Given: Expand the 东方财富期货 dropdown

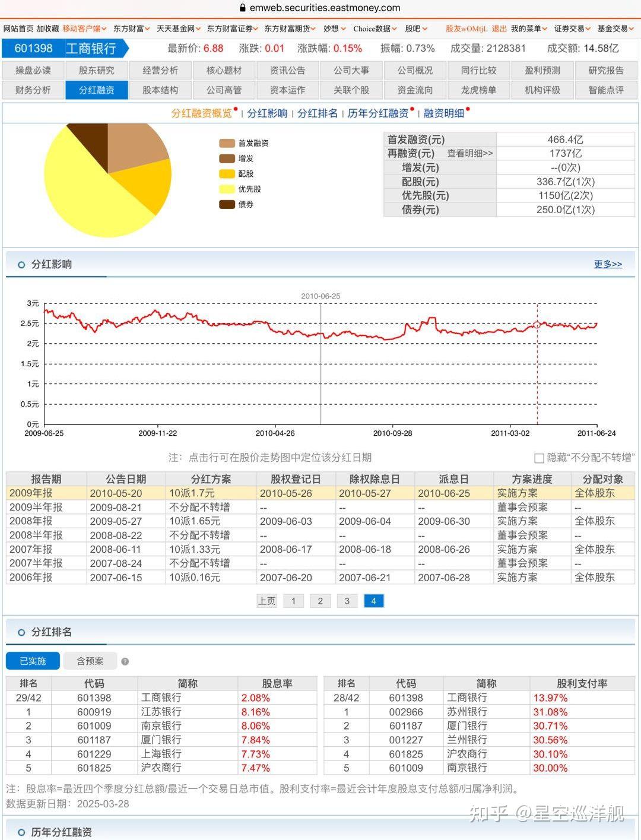Looking at the screenshot, I should click(x=290, y=28).
